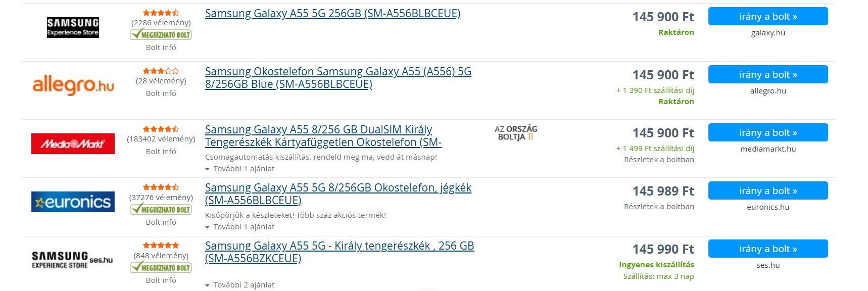
Task: Click the allegro.hu shop logo
Action: pos(73,86)
